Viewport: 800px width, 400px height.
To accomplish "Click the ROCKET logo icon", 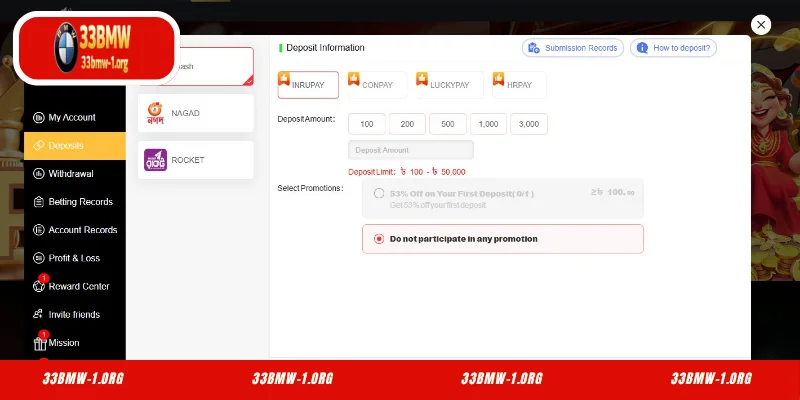I will tap(155, 160).
